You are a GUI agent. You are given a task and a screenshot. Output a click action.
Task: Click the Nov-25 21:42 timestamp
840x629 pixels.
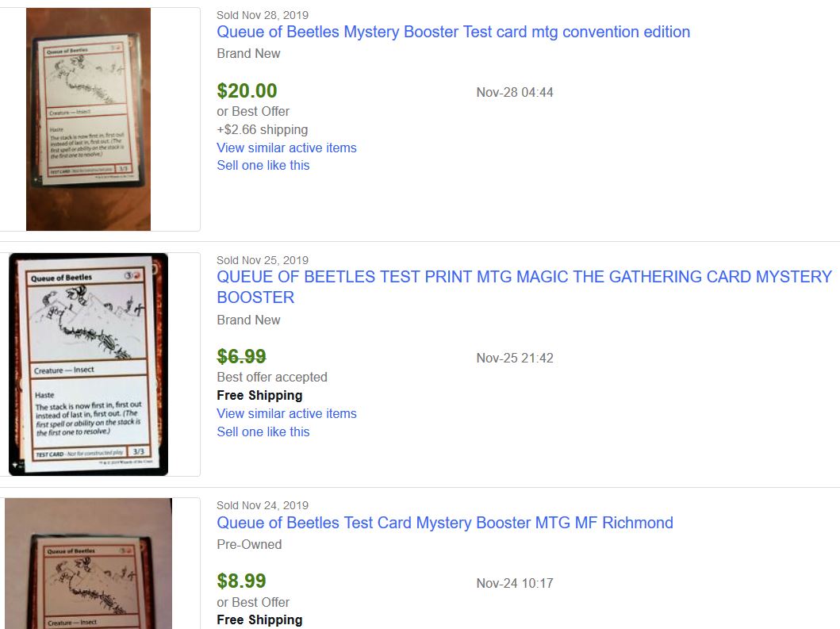coord(515,358)
